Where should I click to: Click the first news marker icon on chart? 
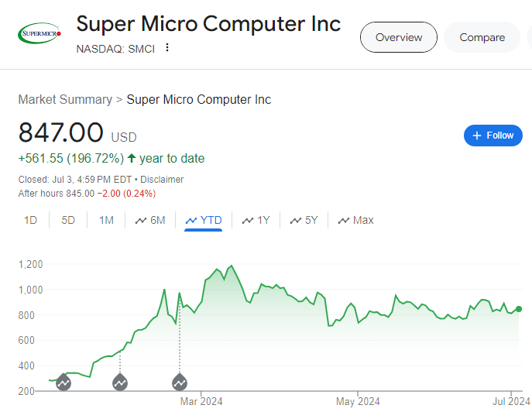coord(63,382)
